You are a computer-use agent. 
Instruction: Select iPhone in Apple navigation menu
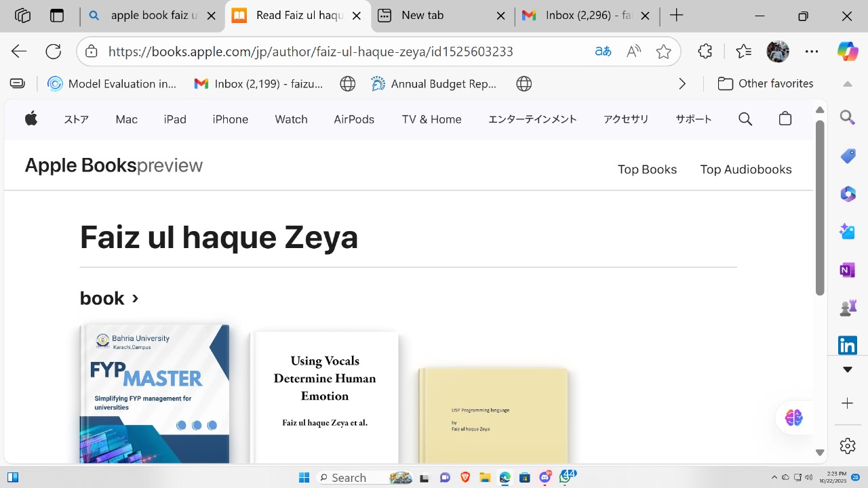point(230,119)
